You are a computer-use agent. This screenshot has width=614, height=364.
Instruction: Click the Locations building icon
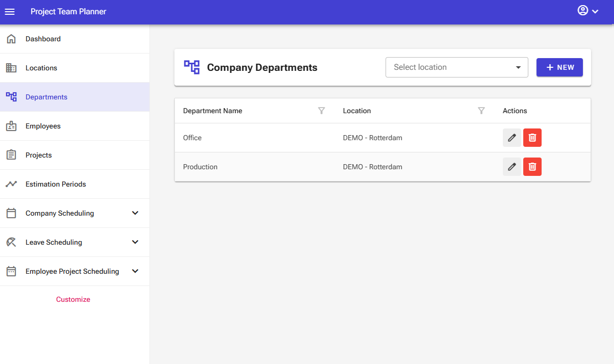11,68
